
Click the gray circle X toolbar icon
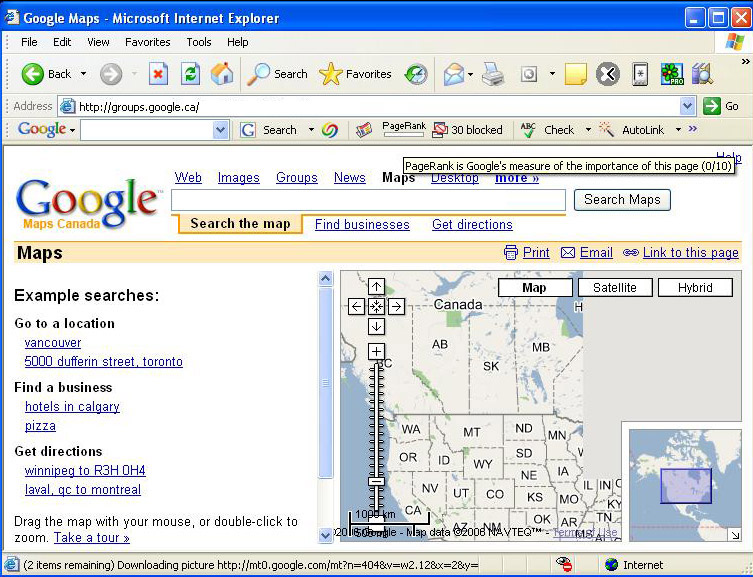click(607, 74)
